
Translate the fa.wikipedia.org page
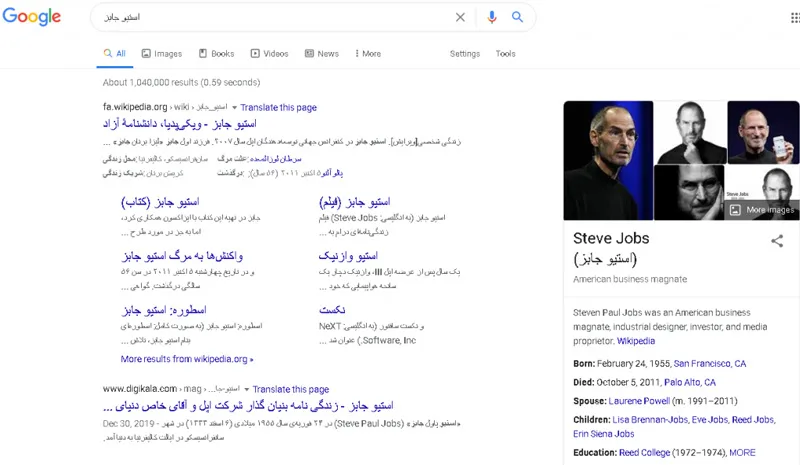(279, 108)
